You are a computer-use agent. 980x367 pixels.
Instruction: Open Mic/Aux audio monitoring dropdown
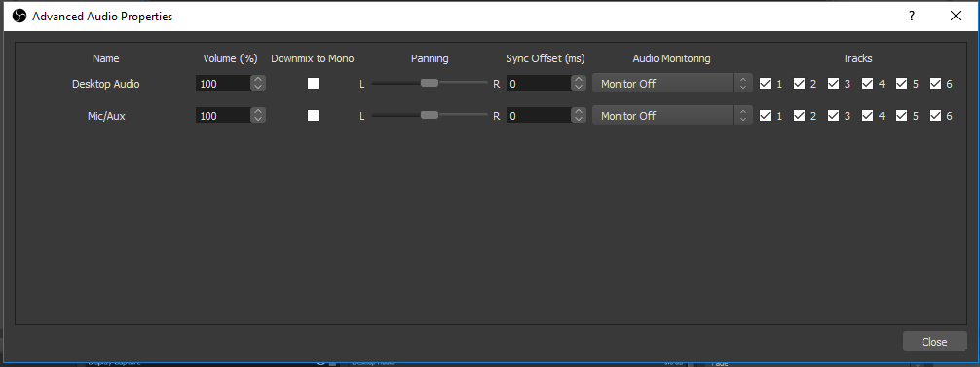point(672,116)
